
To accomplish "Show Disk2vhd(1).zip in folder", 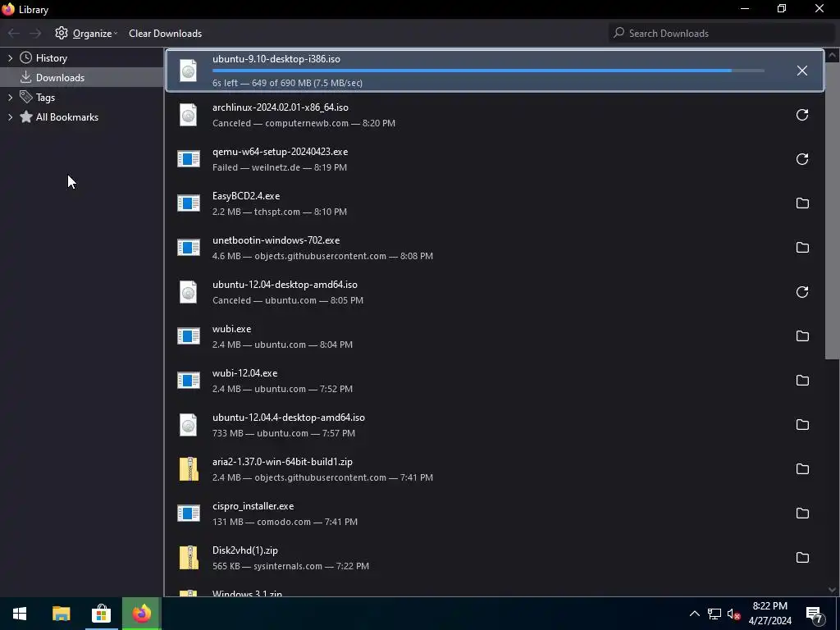I will 801,558.
